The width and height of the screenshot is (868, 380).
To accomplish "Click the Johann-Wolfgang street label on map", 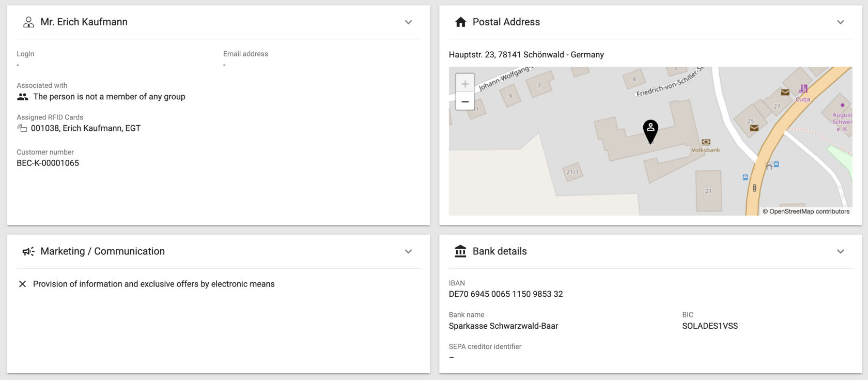I will click(506, 79).
